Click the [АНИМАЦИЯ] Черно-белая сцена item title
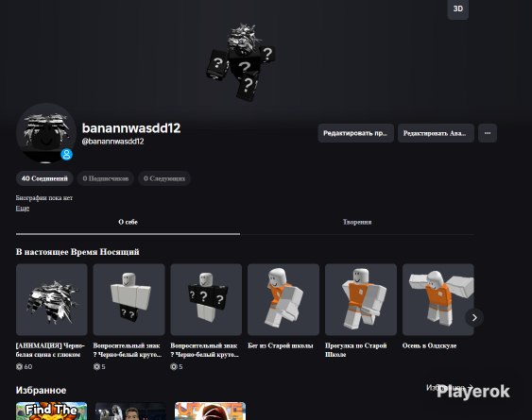532x420 pixels. pos(50,350)
